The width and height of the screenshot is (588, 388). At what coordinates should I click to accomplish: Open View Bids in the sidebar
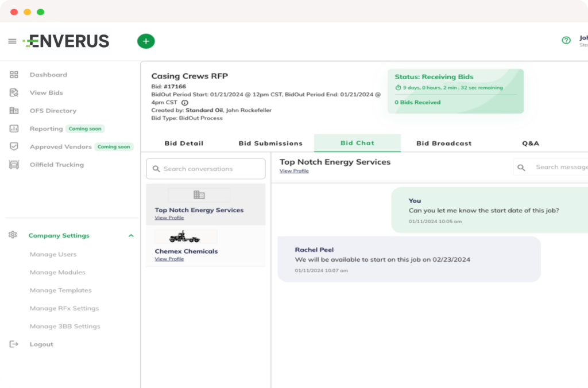[x=47, y=93]
